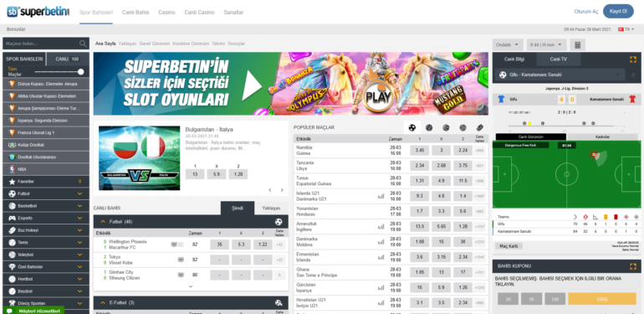Select odds 3.45 for Namibia win

click(x=420, y=151)
